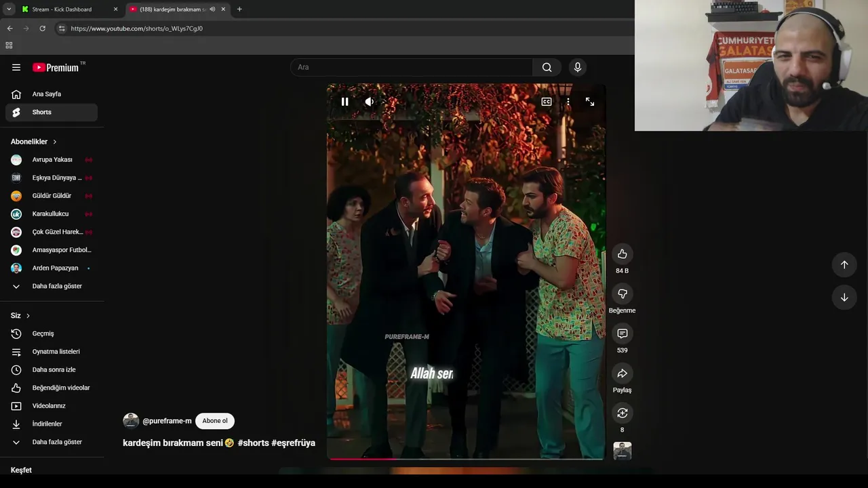Click the search magnifier button
Viewport: 868px width, 488px height.
tap(547, 67)
